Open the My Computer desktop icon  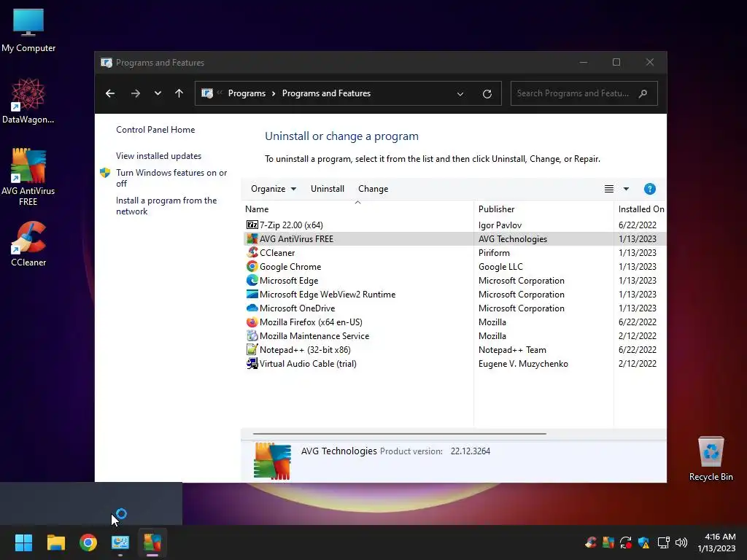(x=28, y=29)
